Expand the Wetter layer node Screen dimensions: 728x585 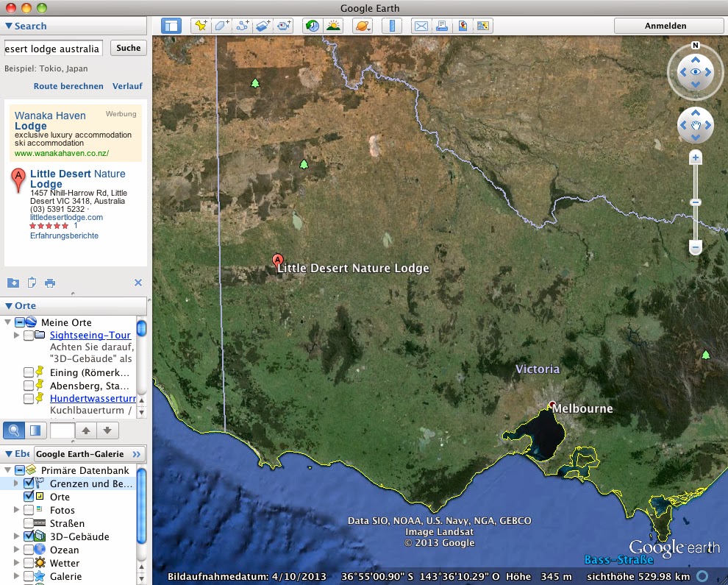17,563
